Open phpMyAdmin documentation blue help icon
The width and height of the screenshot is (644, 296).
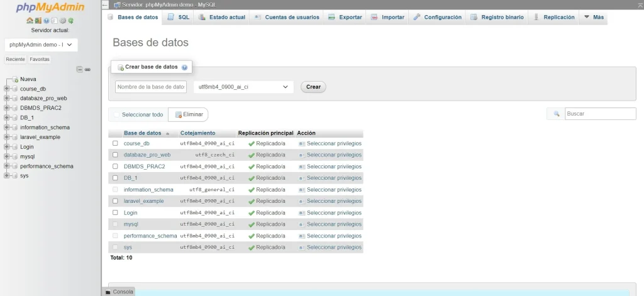[47, 21]
